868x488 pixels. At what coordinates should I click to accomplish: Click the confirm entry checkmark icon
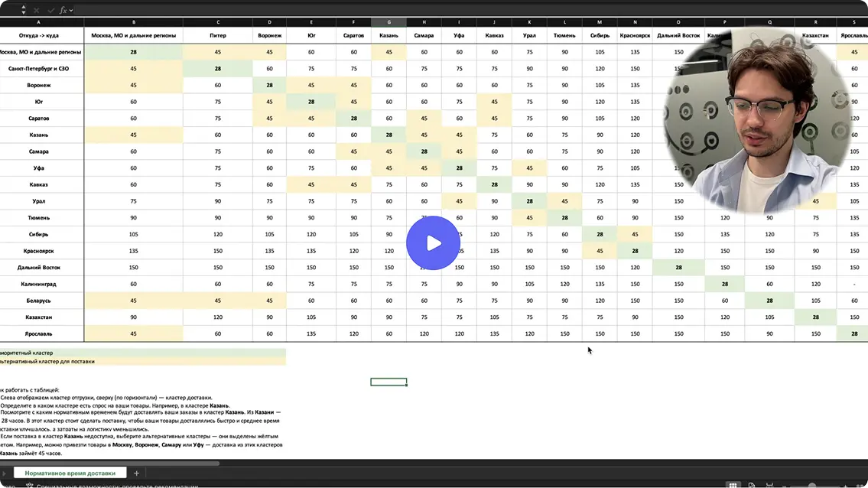[51, 10]
